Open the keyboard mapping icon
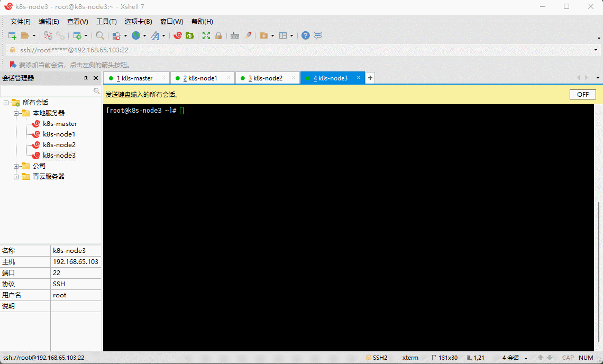This screenshot has height=364, width=603. pyautogui.click(x=234, y=35)
